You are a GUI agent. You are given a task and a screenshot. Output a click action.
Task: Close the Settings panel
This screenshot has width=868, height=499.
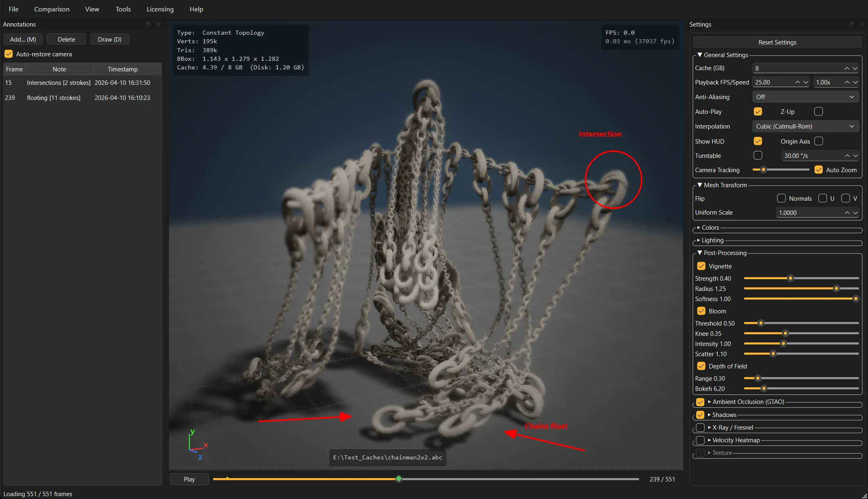click(x=862, y=24)
